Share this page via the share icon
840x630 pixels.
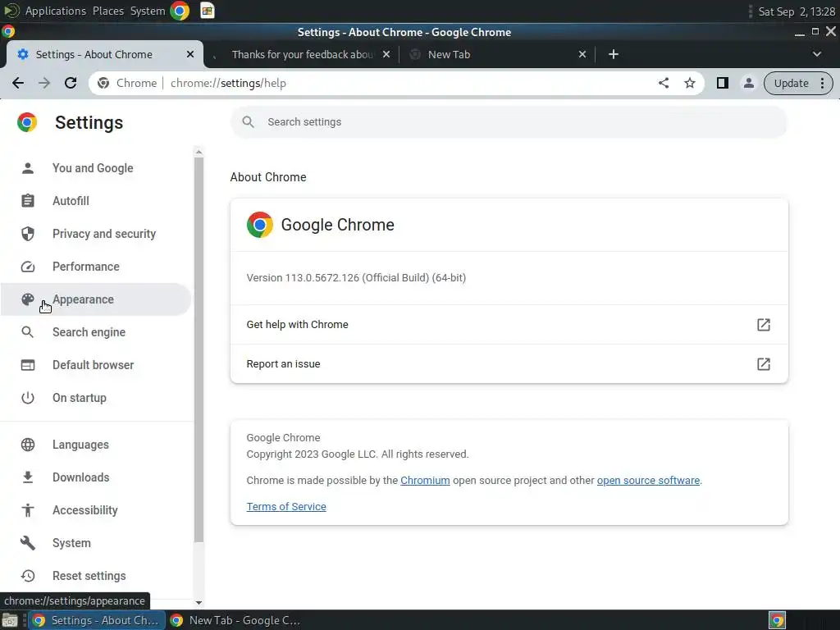point(664,83)
